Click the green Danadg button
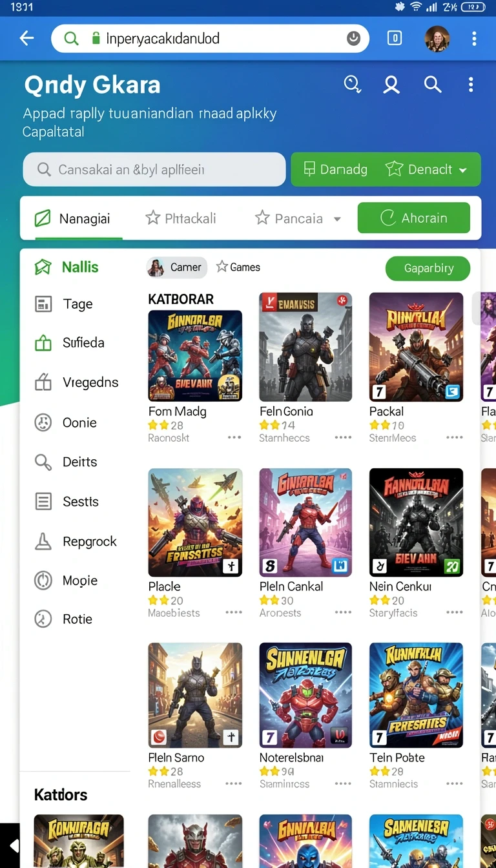The height and width of the screenshot is (868, 496). (x=336, y=169)
